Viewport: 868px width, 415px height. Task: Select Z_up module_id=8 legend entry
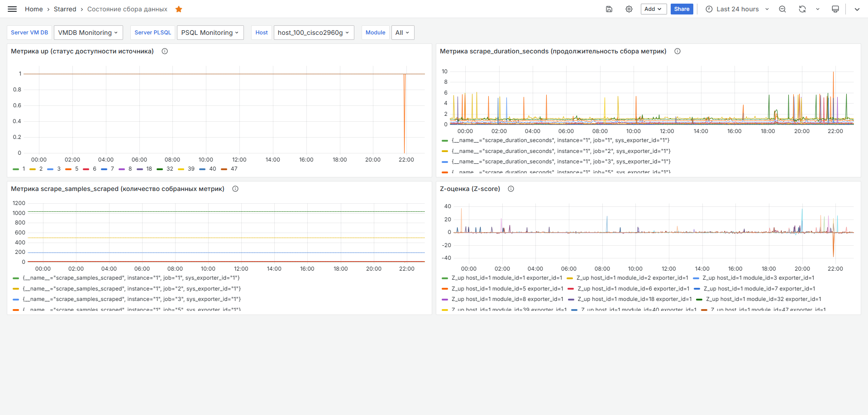coord(507,299)
